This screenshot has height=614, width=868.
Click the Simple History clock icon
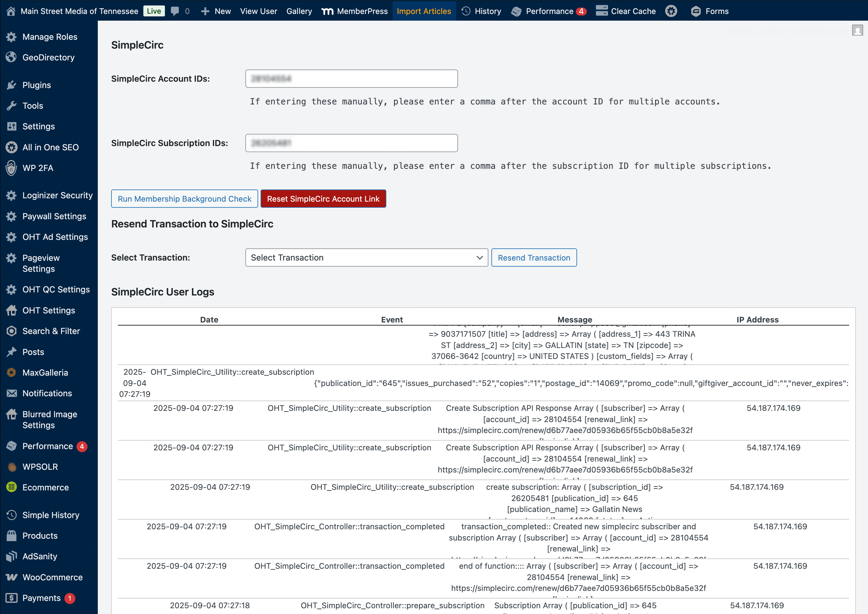pos(11,515)
